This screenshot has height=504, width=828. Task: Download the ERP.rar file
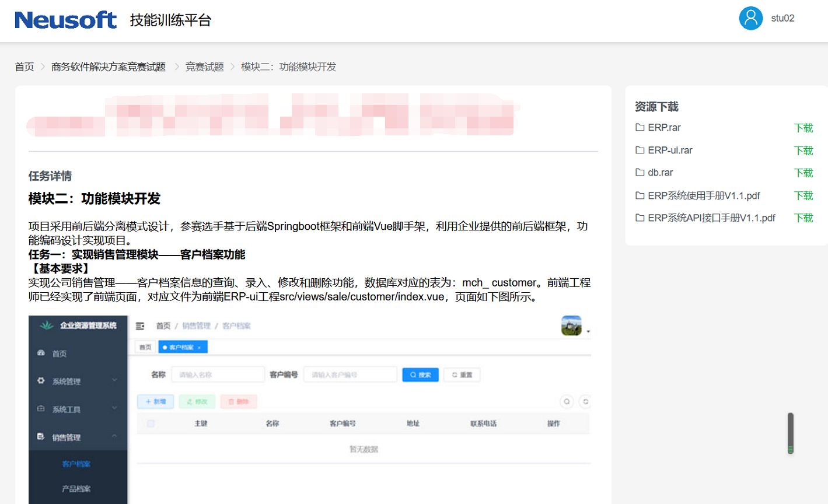point(803,128)
